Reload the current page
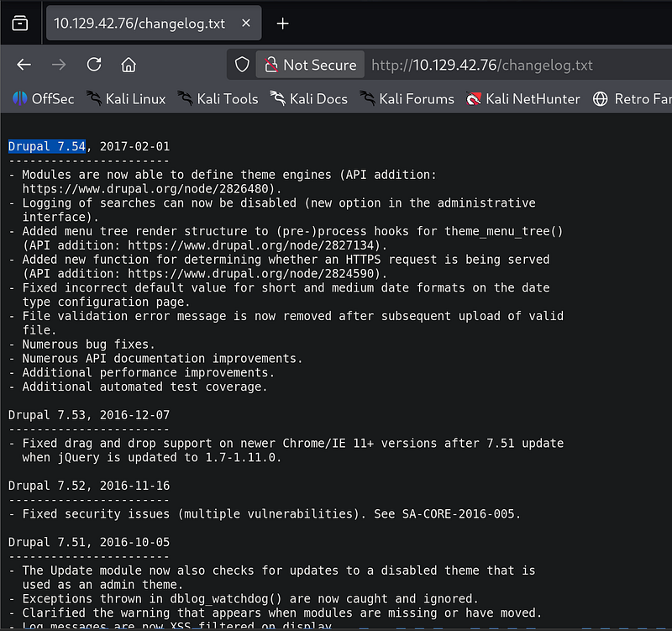672x631 pixels. click(94, 65)
